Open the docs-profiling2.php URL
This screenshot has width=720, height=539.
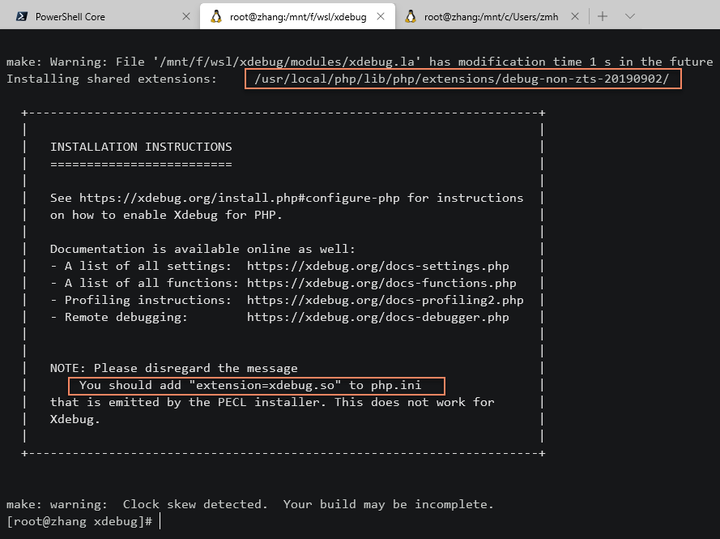pos(385,300)
